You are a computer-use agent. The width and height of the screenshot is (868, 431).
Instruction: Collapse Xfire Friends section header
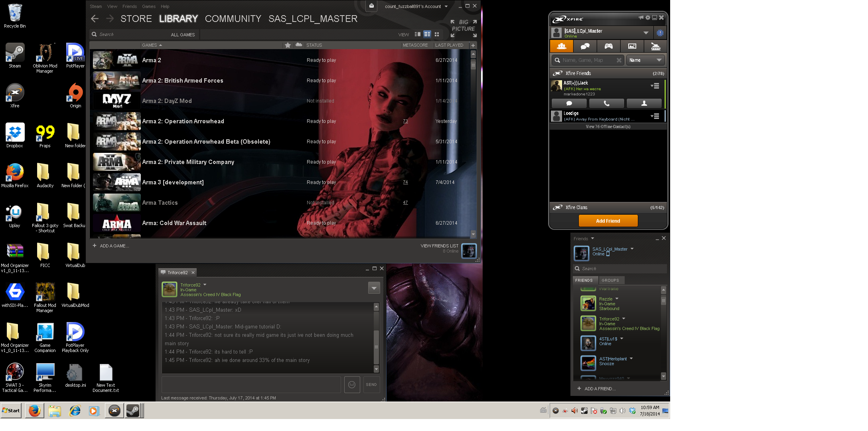click(608, 73)
